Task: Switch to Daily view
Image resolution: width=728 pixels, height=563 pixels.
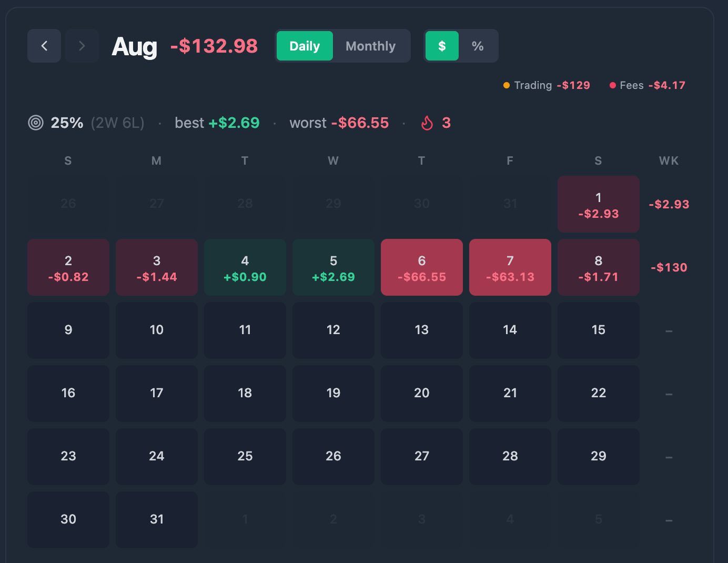Action: click(x=305, y=46)
